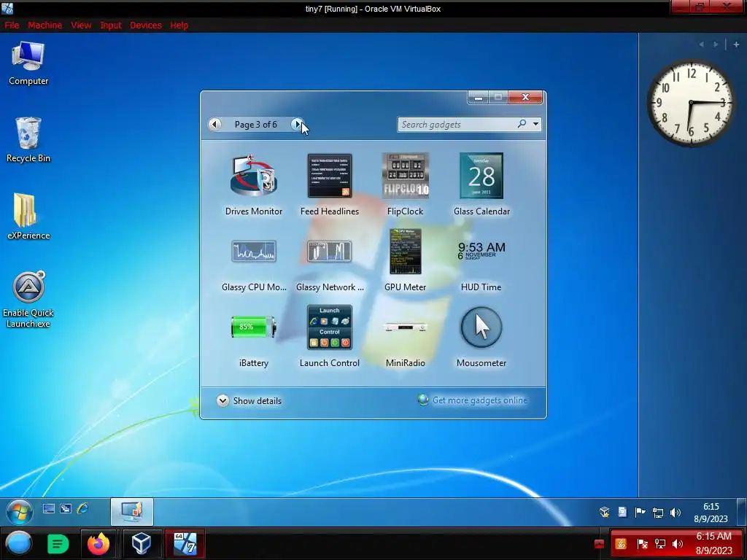Open the VirtualBox Input menu
This screenshot has width=747, height=560.
[x=111, y=26]
